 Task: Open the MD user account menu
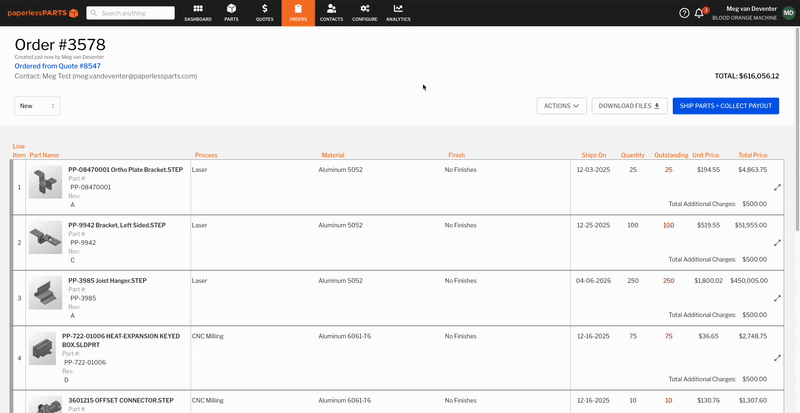click(x=789, y=13)
